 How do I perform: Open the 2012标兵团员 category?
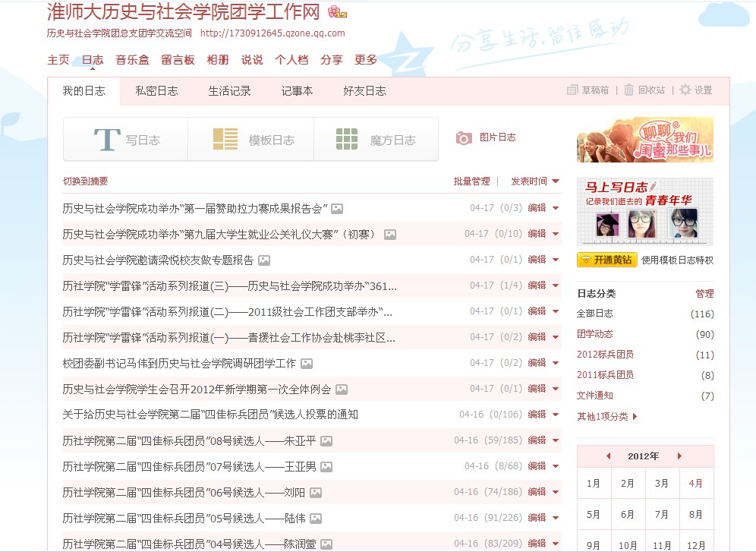pos(605,355)
